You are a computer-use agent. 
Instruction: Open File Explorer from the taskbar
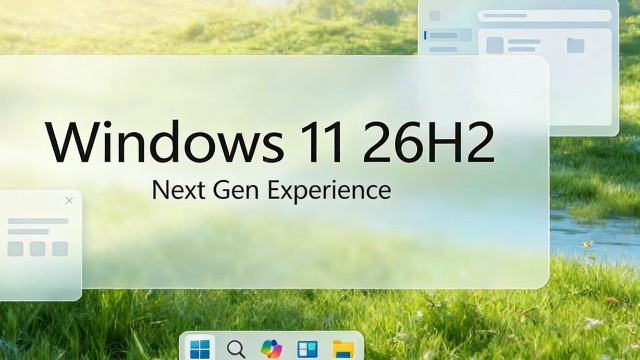pos(343,350)
